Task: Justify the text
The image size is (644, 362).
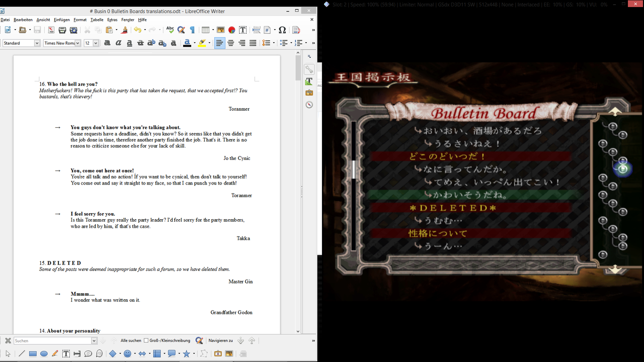Action: [x=253, y=43]
